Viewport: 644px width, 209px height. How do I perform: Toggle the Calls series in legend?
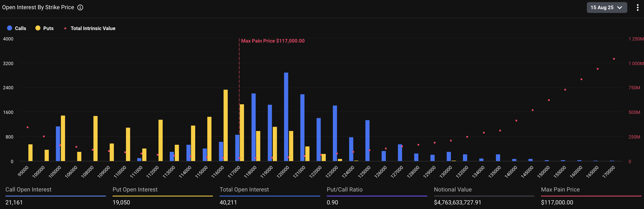click(20, 28)
